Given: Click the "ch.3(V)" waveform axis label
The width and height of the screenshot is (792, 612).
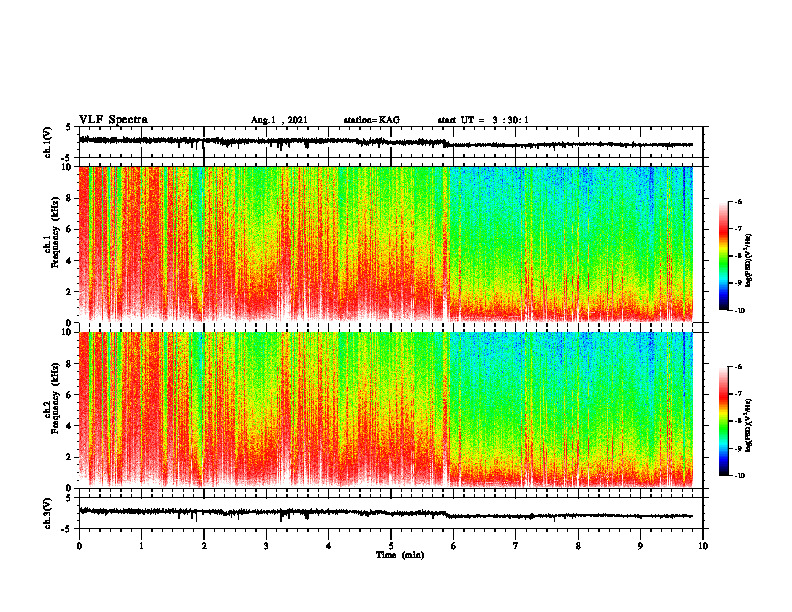Looking at the screenshot, I should pos(47,513).
